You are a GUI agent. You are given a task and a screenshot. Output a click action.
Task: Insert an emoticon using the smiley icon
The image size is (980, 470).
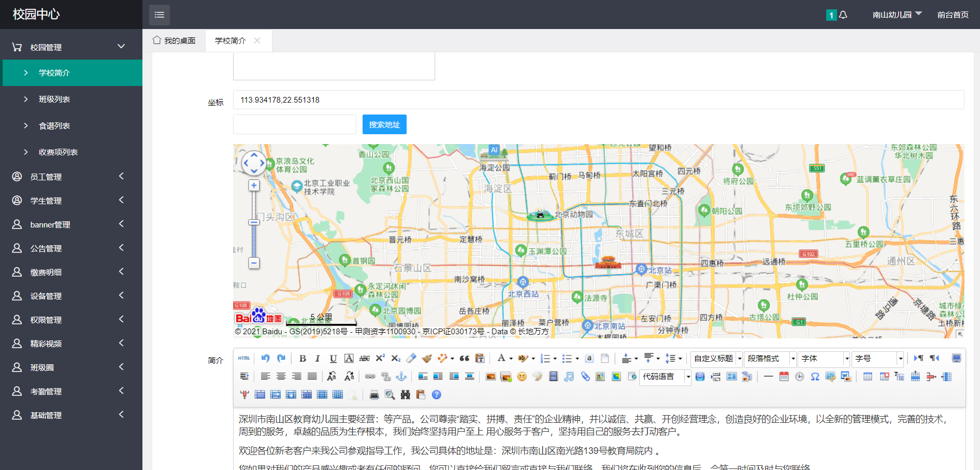pos(522,377)
